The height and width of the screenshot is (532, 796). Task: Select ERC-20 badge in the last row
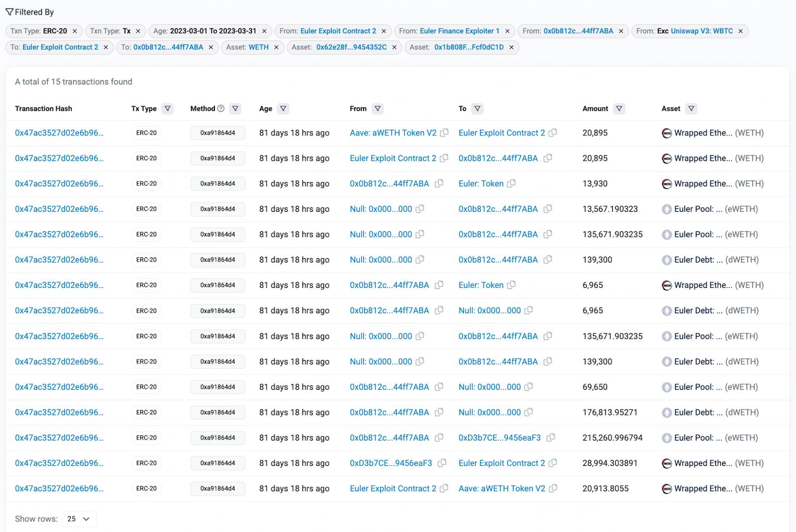[x=146, y=488]
